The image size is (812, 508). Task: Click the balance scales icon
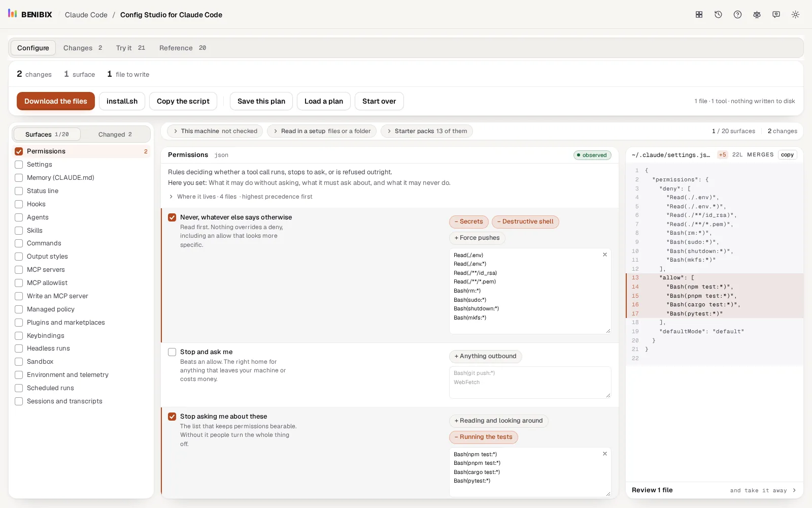pos(757,15)
